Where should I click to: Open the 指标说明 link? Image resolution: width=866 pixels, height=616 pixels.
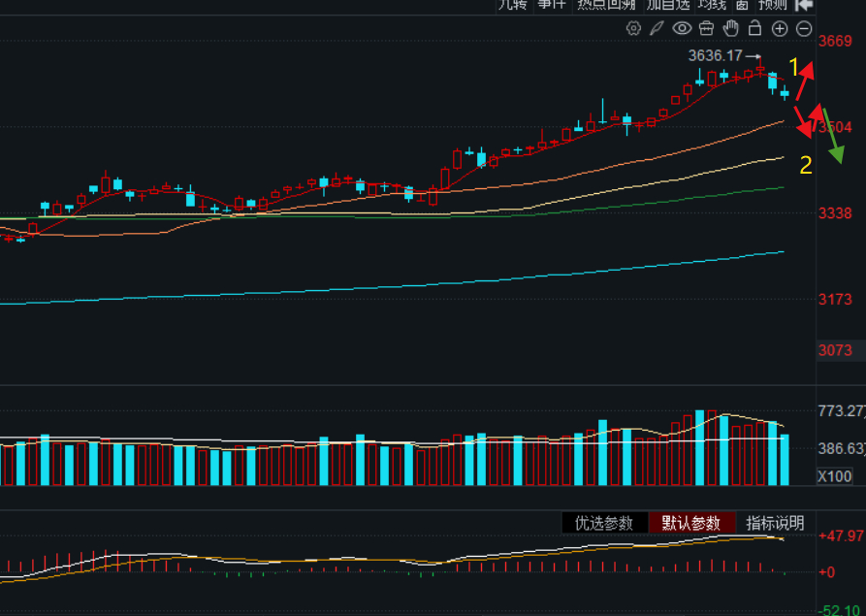(775, 523)
